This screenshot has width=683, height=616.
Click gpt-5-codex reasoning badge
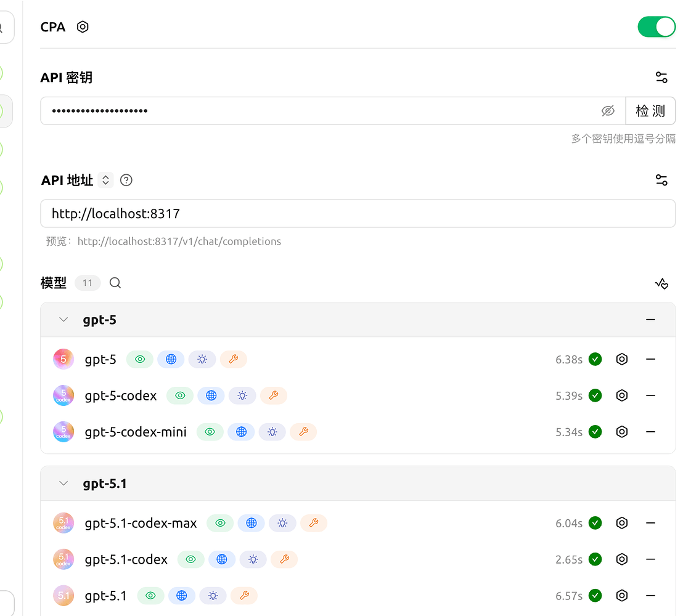coord(242,395)
